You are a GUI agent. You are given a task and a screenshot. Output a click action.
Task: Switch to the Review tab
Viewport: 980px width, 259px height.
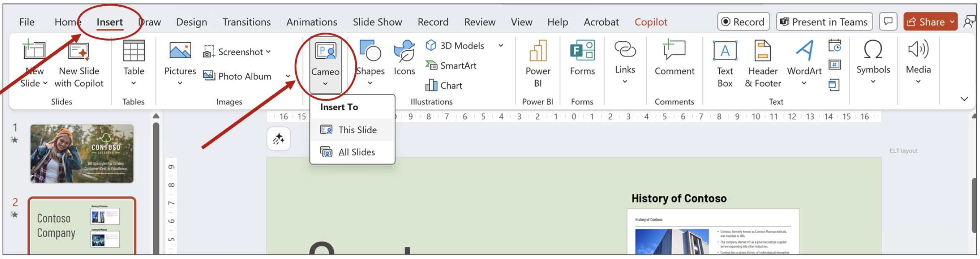pyautogui.click(x=480, y=22)
